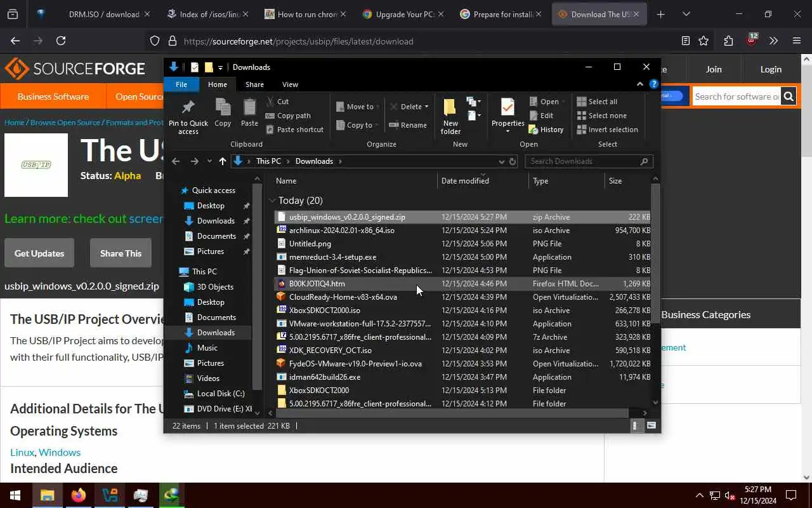
Task: Click History in ribbon
Action: (x=546, y=130)
